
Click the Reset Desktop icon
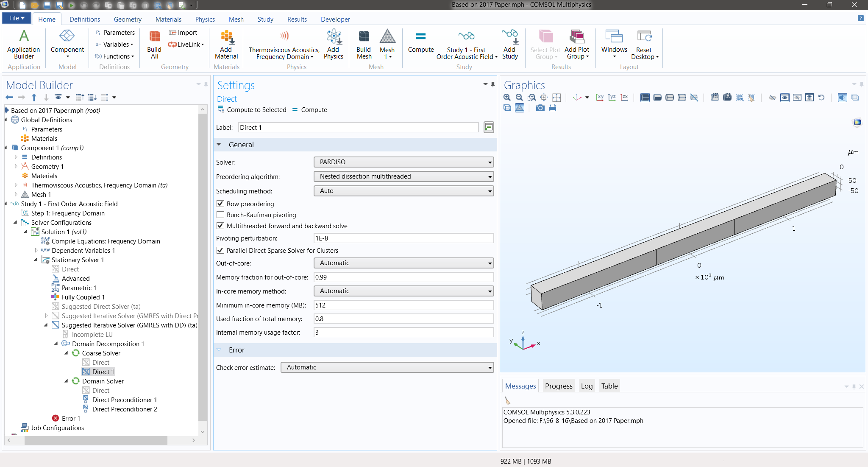pos(644,44)
